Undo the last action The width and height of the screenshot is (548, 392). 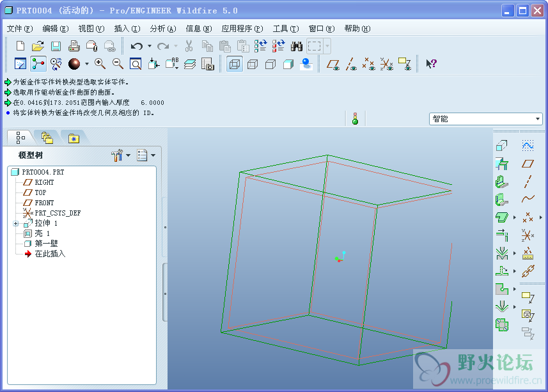tap(137, 46)
